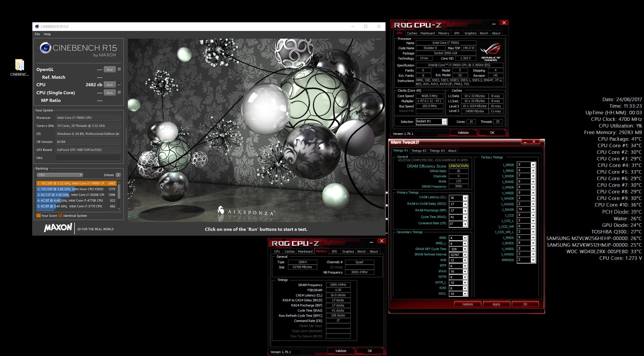
Task: Open the t_RWSR tertiary timing dropdown
Action: [533, 210]
